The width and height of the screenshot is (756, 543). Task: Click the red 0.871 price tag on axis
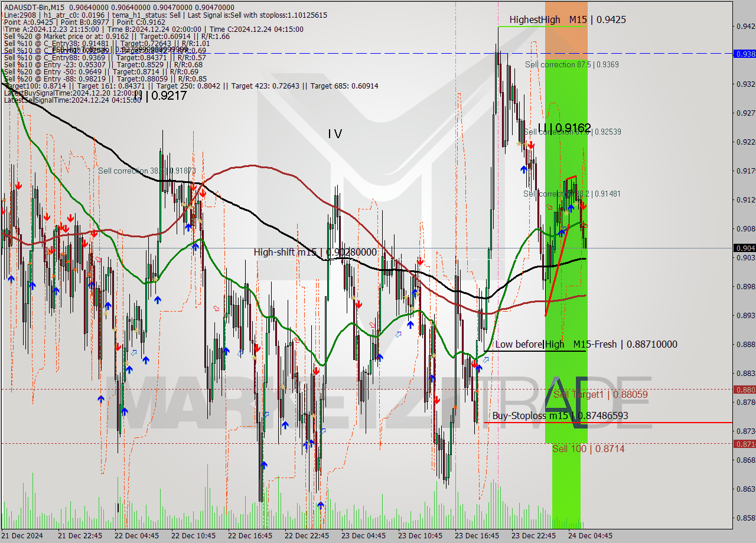pyautogui.click(x=744, y=444)
